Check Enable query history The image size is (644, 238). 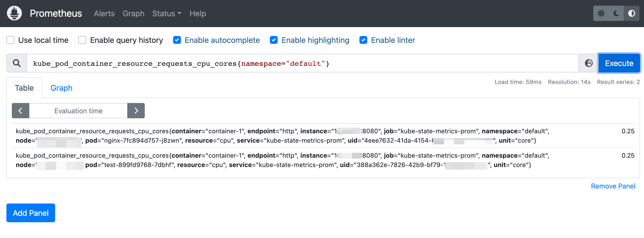pyautogui.click(x=82, y=40)
